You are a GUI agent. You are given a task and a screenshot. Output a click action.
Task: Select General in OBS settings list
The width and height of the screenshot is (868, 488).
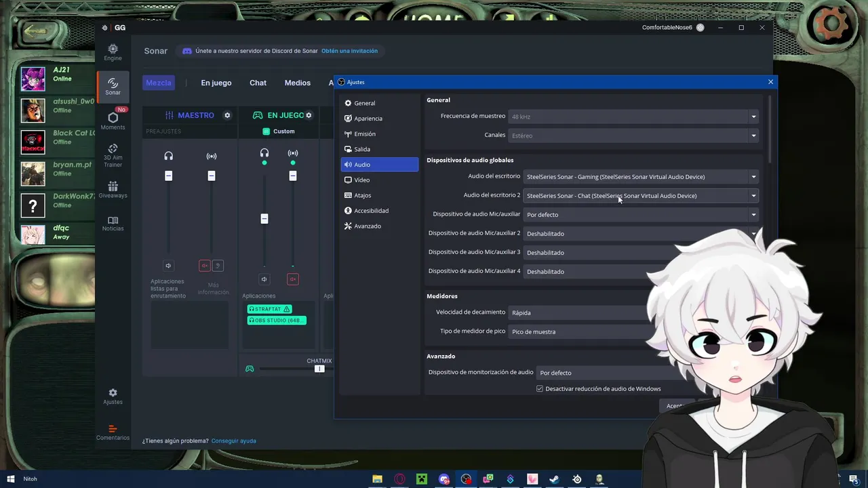pos(379,103)
